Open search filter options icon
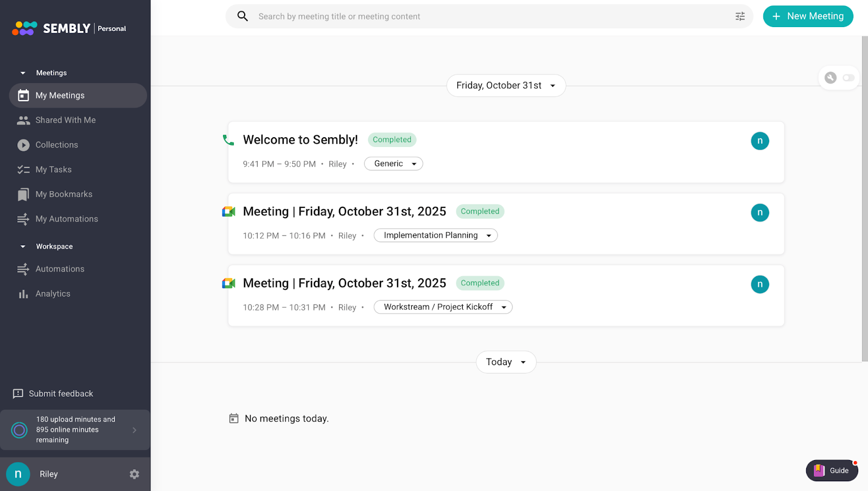 point(740,17)
